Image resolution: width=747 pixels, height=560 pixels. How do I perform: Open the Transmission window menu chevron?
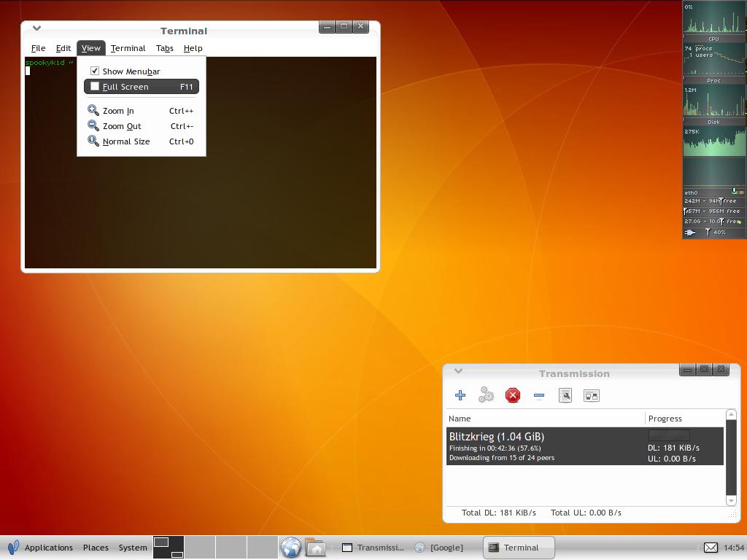458,370
